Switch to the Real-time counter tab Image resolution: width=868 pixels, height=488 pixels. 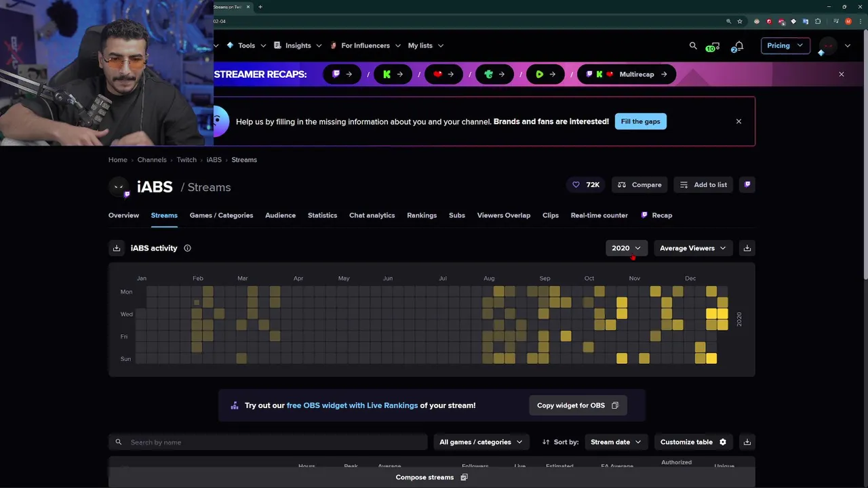pos(599,216)
